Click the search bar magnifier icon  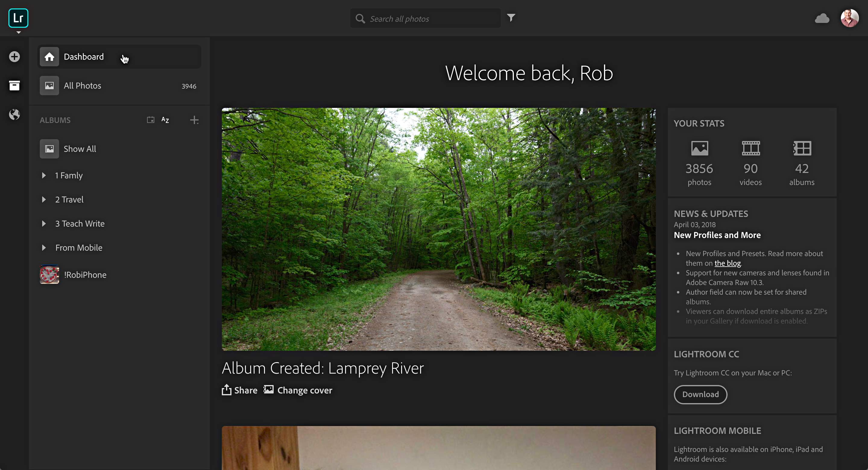coord(360,18)
